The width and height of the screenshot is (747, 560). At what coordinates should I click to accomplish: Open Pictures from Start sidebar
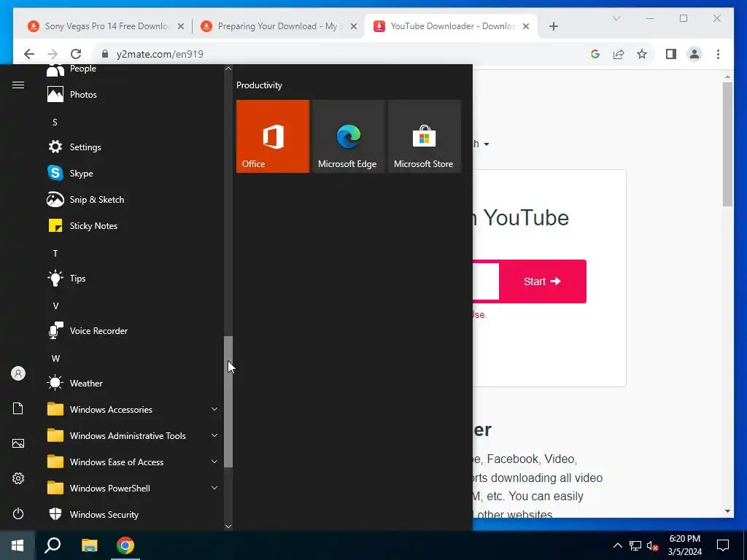coord(18,443)
